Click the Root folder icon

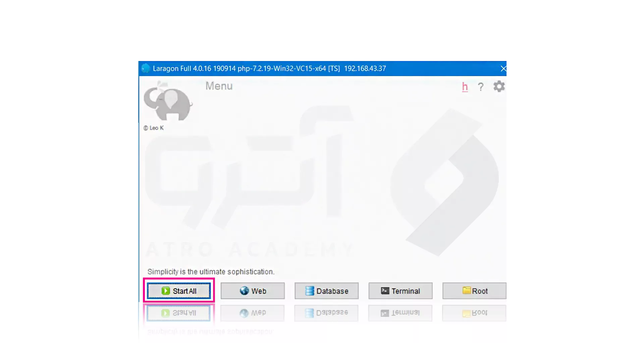coord(467,291)
